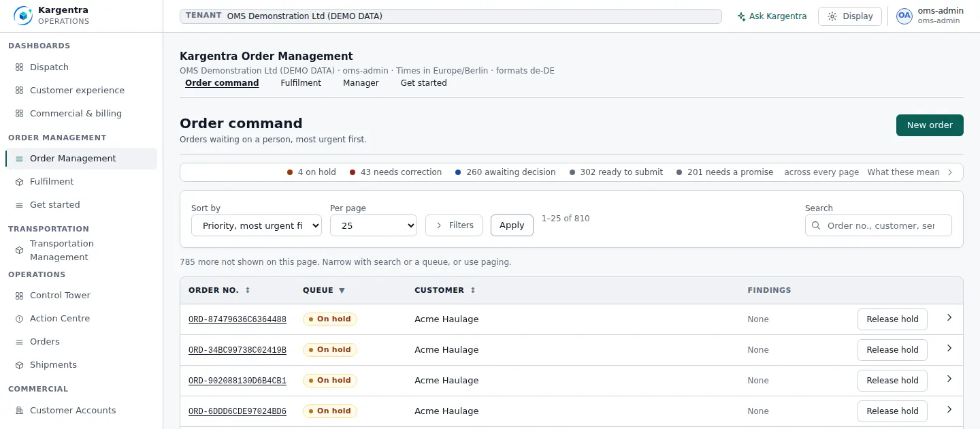Open Transportation Management in the sidebar
Viewport: 980px width, 429px height.
(x=81, y=251)
